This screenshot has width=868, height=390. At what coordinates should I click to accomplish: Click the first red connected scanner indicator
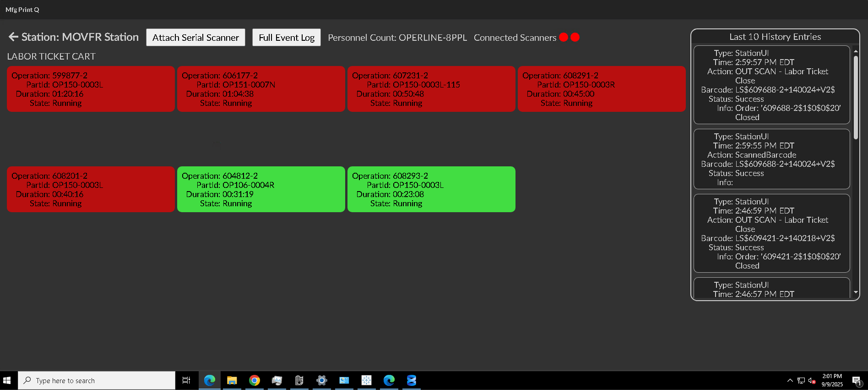point(564,37)
